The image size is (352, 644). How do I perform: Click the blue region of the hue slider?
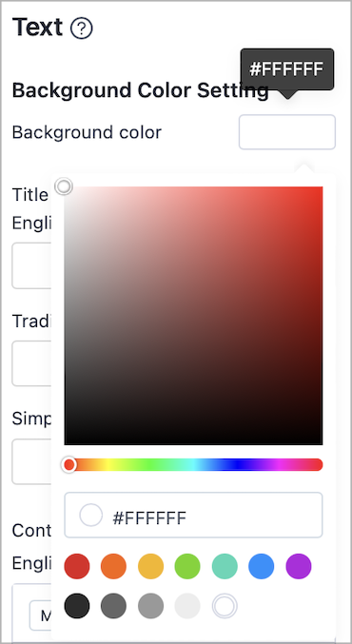(x=238, y=464)
